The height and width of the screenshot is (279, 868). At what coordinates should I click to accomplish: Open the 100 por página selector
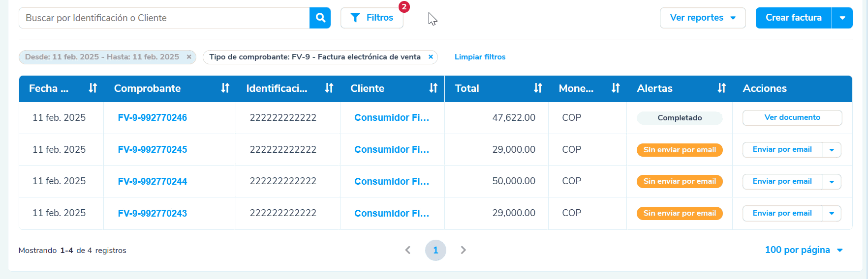pyautogui.click(x=804, y=250)
